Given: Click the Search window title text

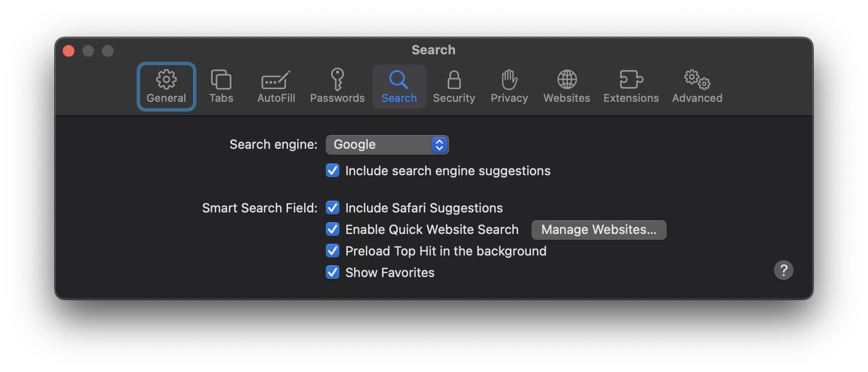Looking at the screenshot, I should [434, 50].
